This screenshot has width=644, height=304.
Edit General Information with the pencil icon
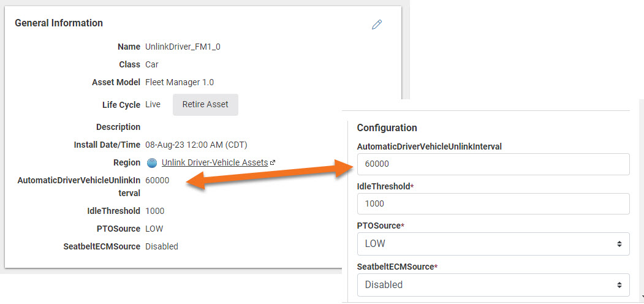[377, 25]
